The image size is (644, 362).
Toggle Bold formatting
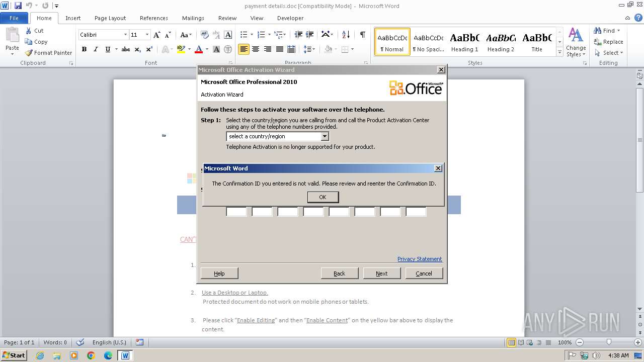[x=84, y=49]
